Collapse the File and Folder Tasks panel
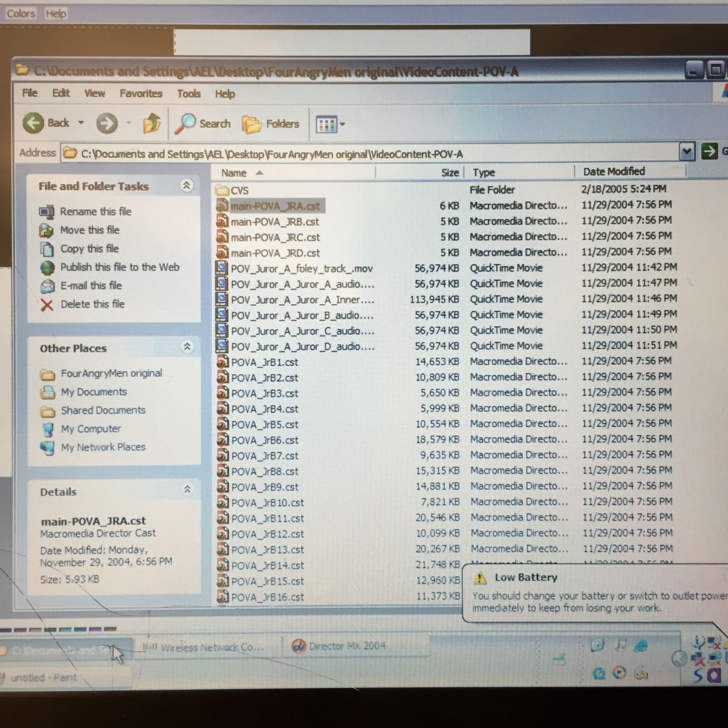 (x=186, y=185)
